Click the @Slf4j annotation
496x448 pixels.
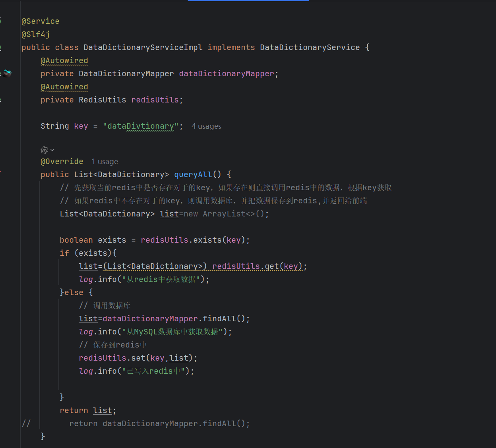pyautogui.click(x=36, y=34)
